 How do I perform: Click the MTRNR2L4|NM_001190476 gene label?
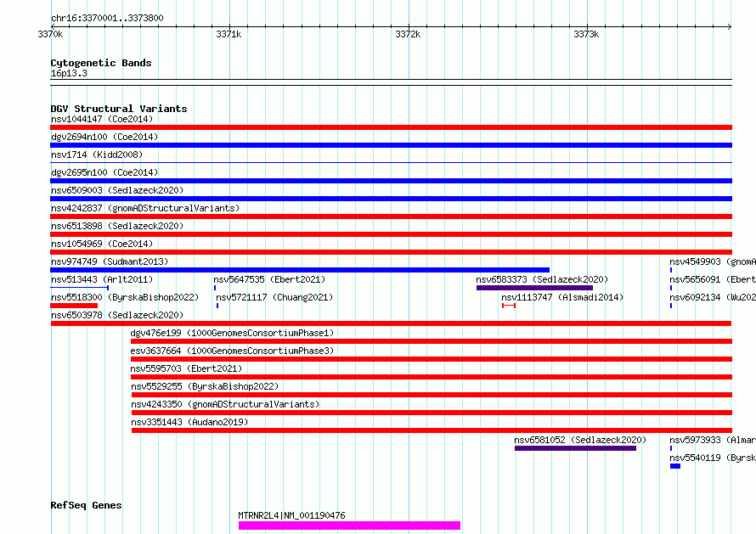click(x=291, y=515)
